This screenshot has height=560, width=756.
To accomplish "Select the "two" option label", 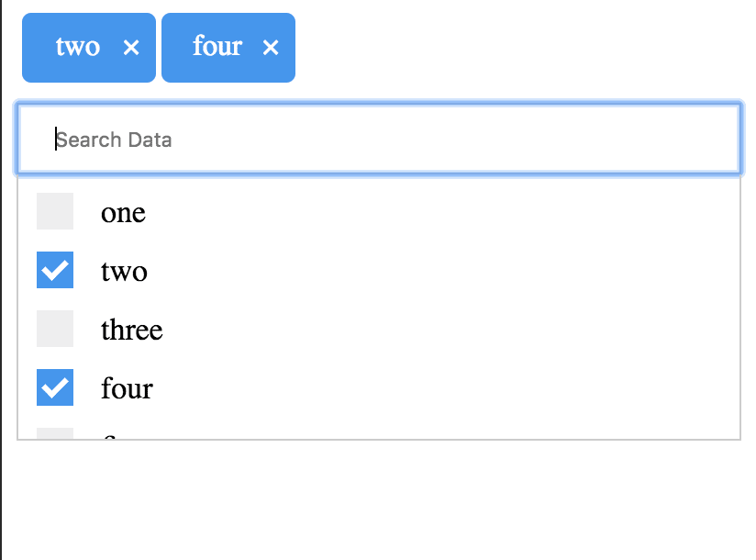I will pos(124,272).
